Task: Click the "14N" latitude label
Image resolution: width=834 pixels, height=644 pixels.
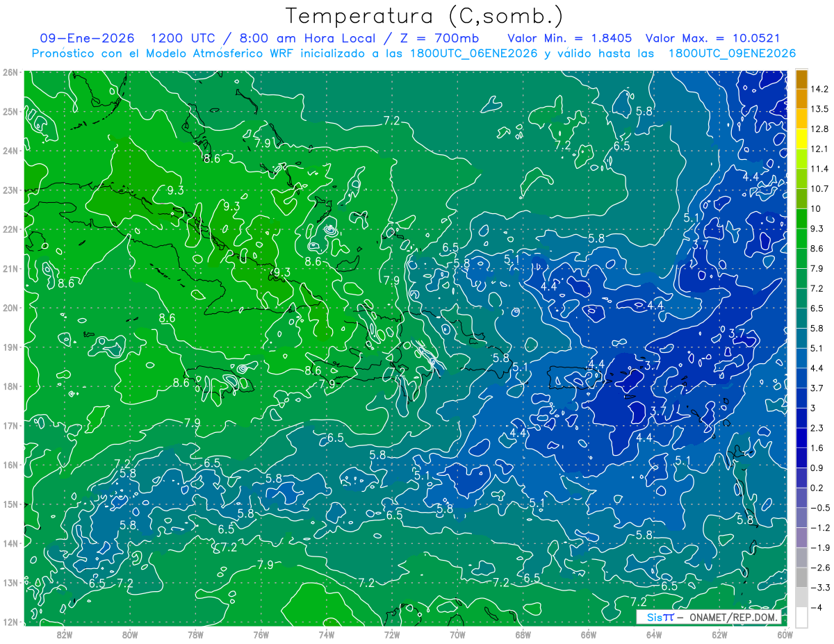Action: click(x=10, y=543)
